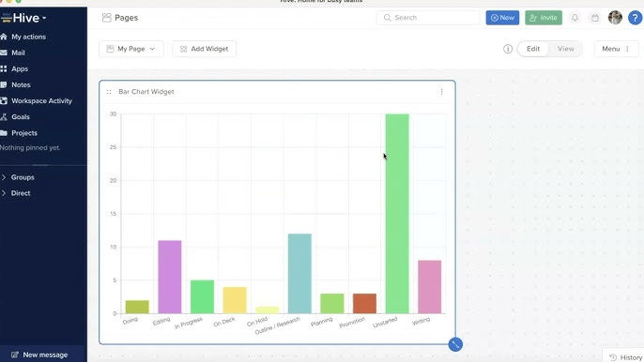The width and height of the screenshot is (644, 362).
Task: Open My actions in sidebar
Action: (28, 37)
